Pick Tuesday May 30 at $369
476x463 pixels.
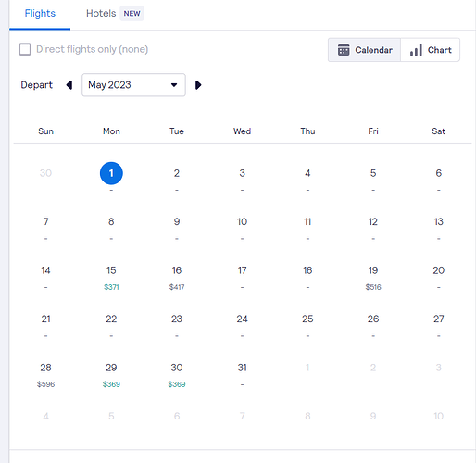(177, 375)
